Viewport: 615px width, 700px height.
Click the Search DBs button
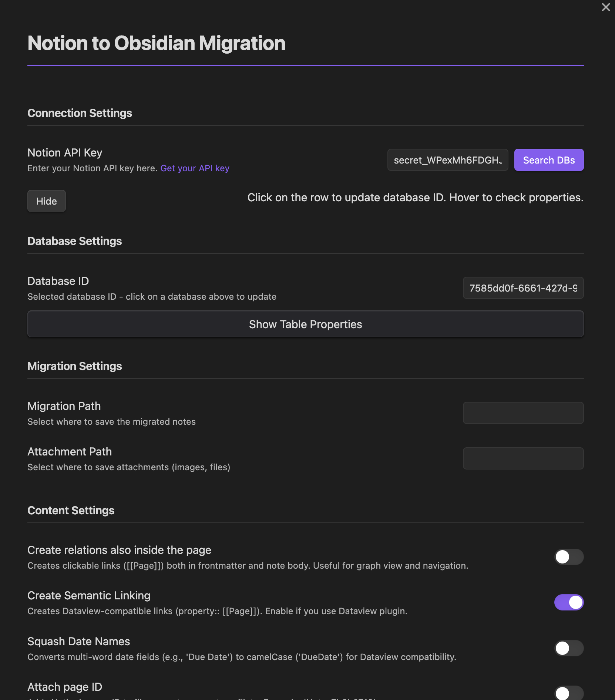[x=549, y=160]
